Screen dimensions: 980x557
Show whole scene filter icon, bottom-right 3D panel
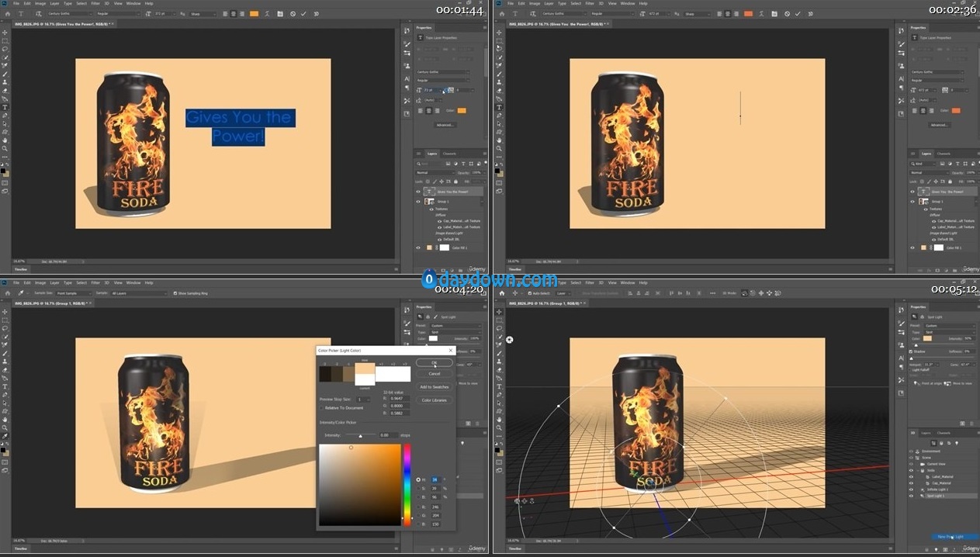pyautogui.click(x=933, y=443)
